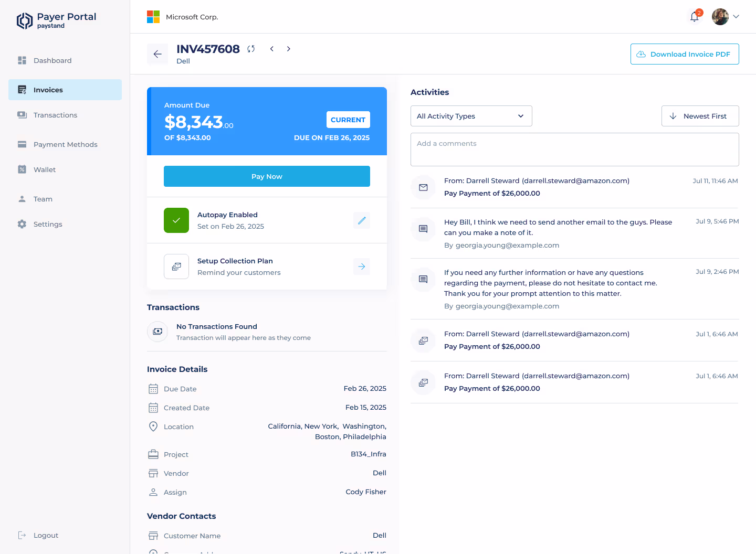Expand the profile menu chevron
This screenshot has height=554, width=756.
pos(736,17)
